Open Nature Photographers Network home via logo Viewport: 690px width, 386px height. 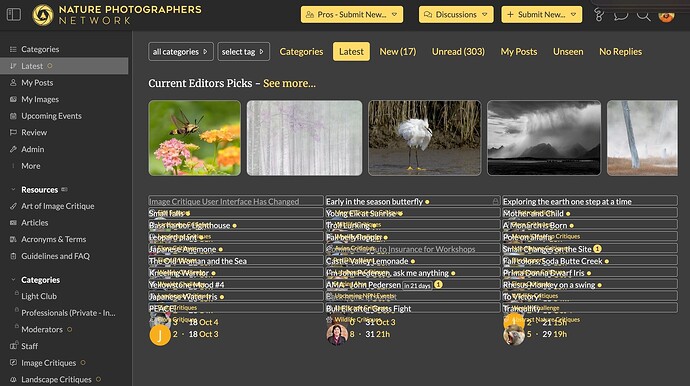tap(117, 15)
